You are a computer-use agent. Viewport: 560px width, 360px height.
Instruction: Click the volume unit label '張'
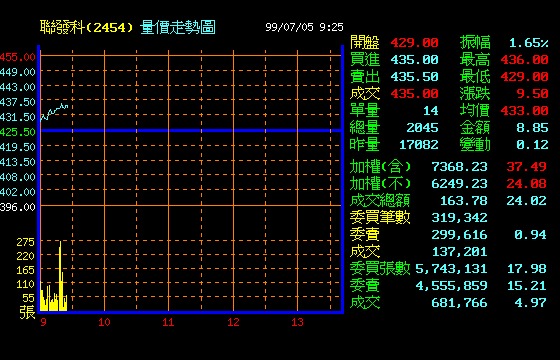(x=27, y=312)
